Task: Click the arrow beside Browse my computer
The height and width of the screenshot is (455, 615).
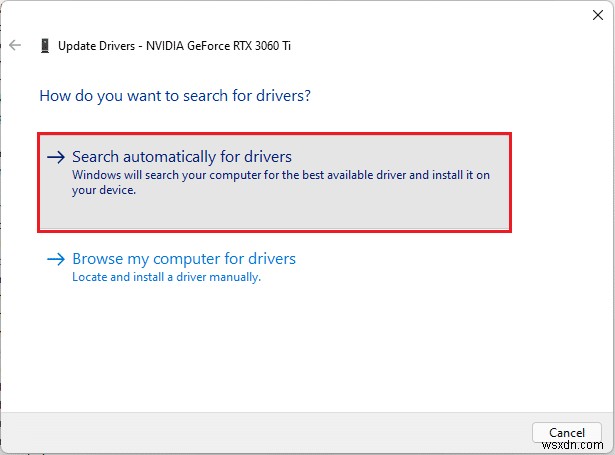Action: coord(56,259)
